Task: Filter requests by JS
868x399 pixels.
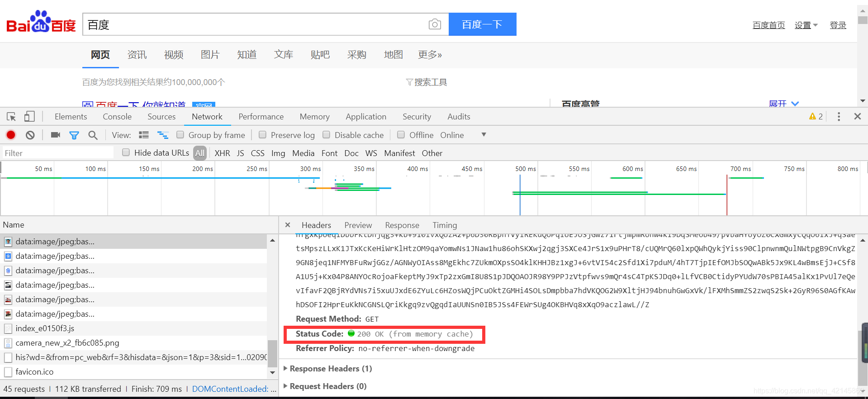Action: pyautogui.click(x=241, y=153)
